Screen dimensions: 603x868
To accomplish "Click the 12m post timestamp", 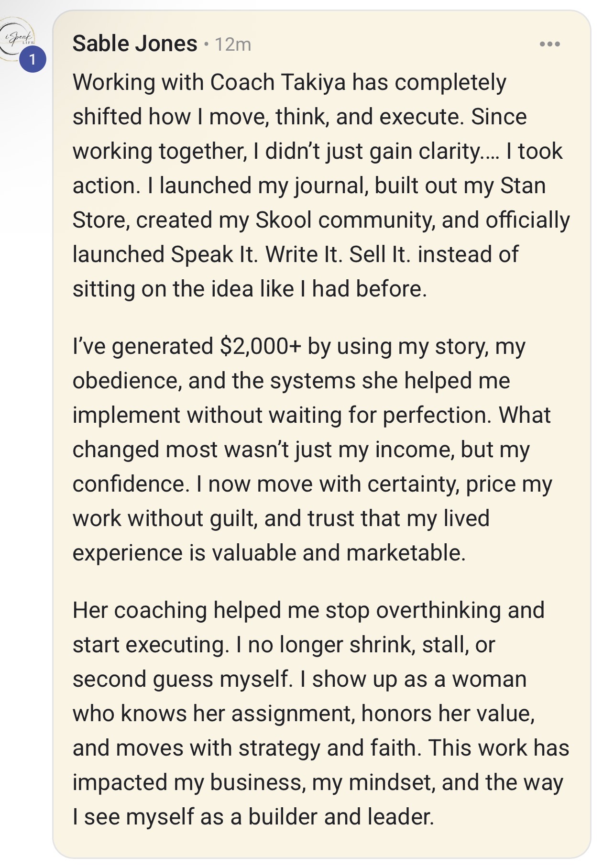I will (x=233, y=44).
